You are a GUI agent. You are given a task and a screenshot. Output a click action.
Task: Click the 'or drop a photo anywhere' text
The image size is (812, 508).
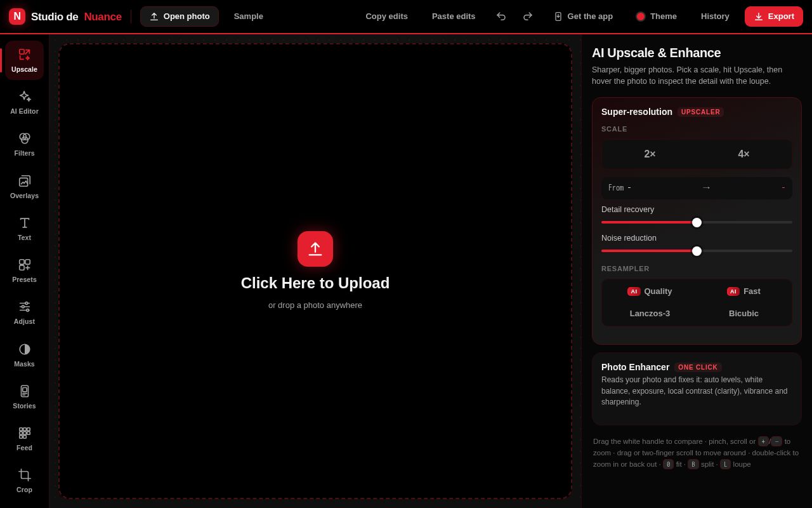[x=315, y=305]
